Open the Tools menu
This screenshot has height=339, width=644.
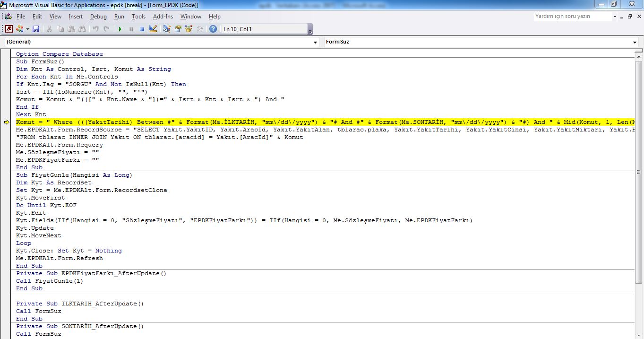138,17
